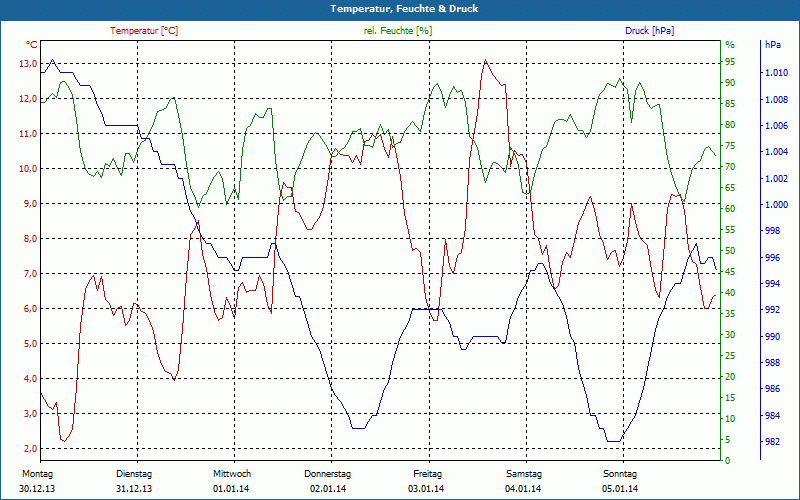Click the '80' humidity axis value

730,124
